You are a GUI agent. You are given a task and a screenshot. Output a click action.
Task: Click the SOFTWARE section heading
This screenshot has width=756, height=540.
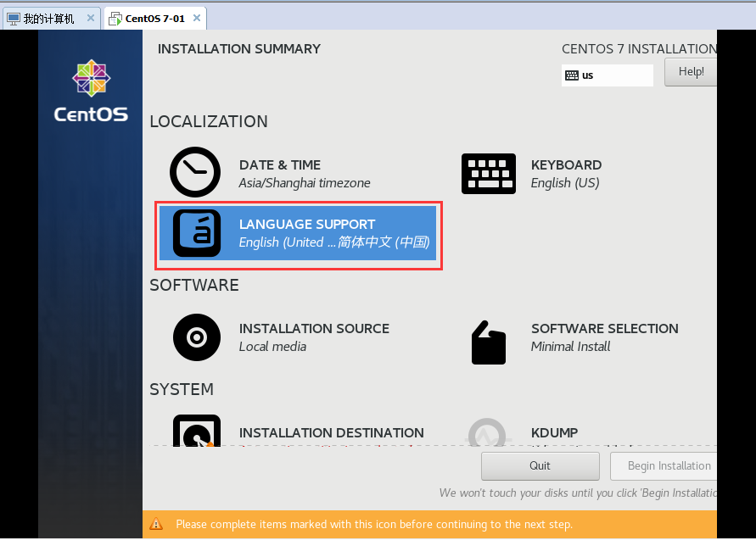click(194, 285)
